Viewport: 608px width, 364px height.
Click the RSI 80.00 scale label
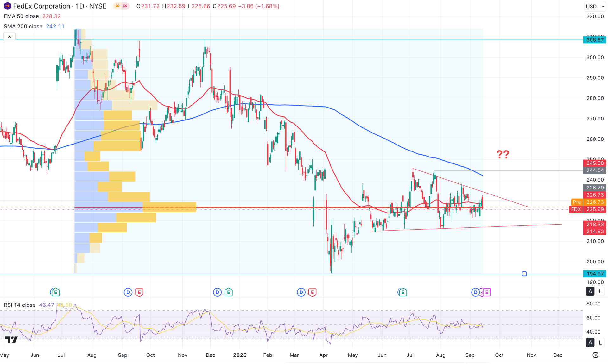[x=593, y=304]
